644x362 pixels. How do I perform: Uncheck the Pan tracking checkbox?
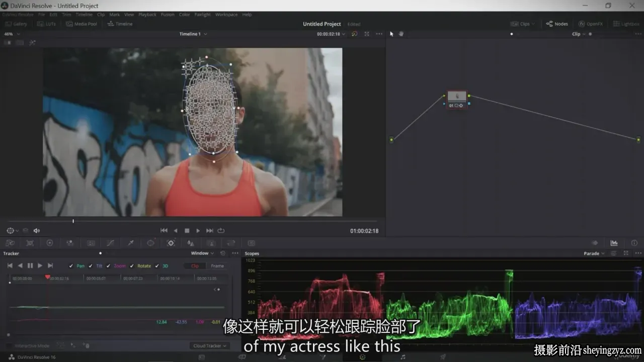point(71,266)
